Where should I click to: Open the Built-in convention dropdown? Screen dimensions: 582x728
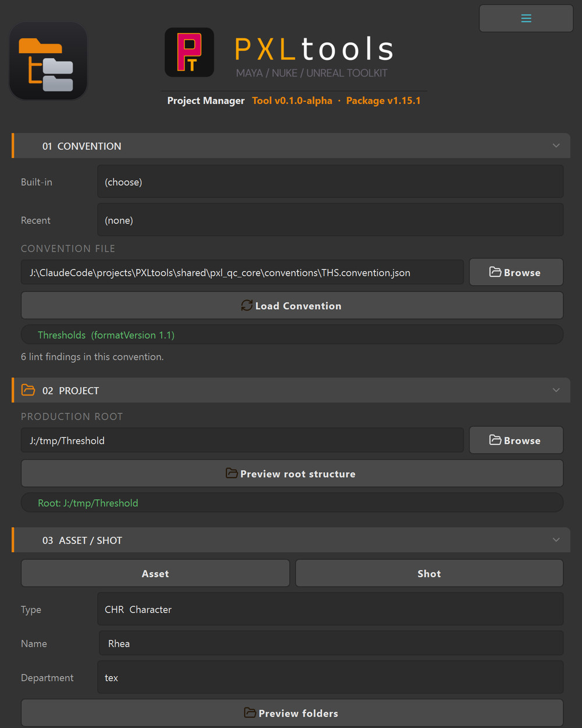click(330, 182)
